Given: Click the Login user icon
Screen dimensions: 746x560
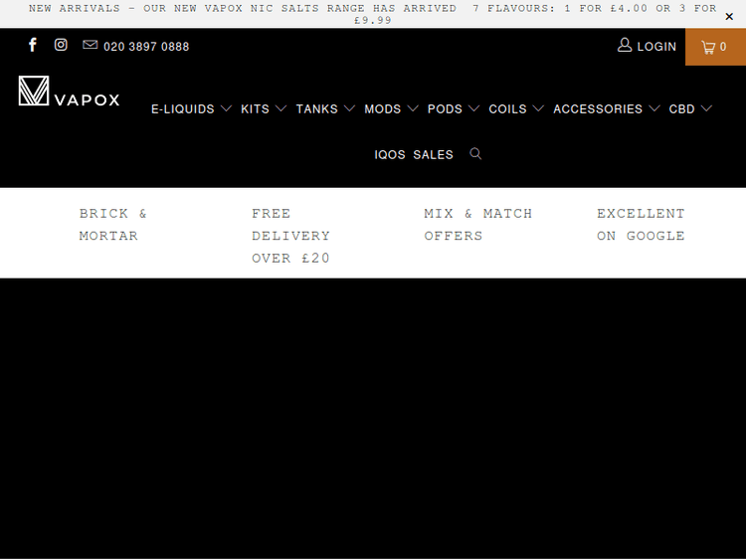Looking at the screenshot, I should [x=625, y=46].
